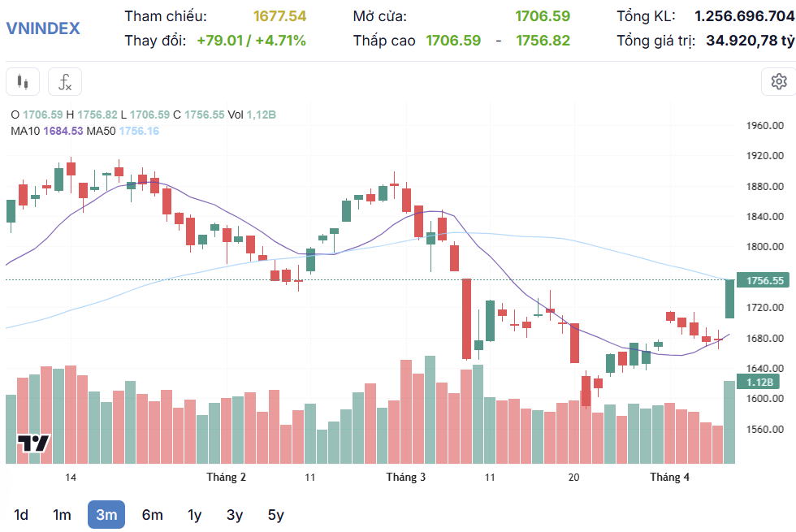Change range to 3y
The width and height of the screenshot is (796, 532).
235,515
